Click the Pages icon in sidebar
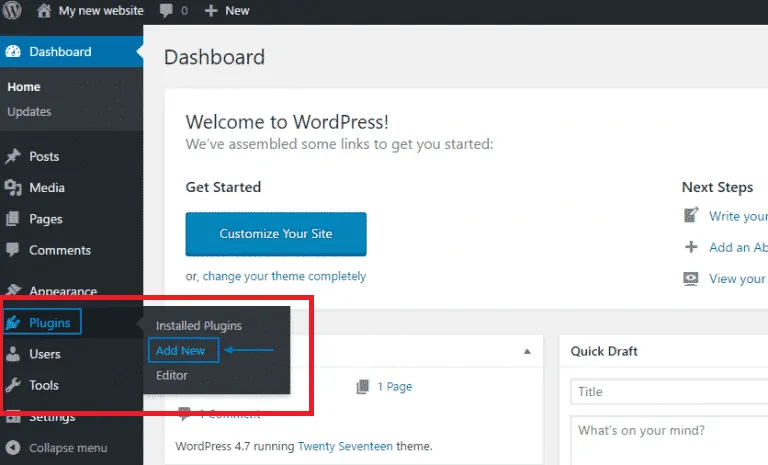Image resolution: width=768 pixels, height=465 pixels. (x=13, y=219)
